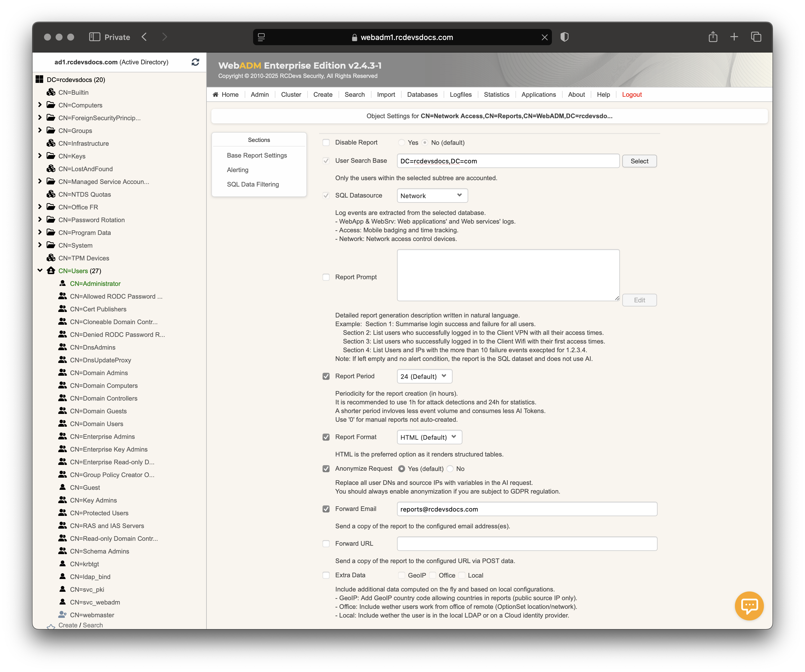Expand the CN=Office FR tree node

click(x=40, y=207)
